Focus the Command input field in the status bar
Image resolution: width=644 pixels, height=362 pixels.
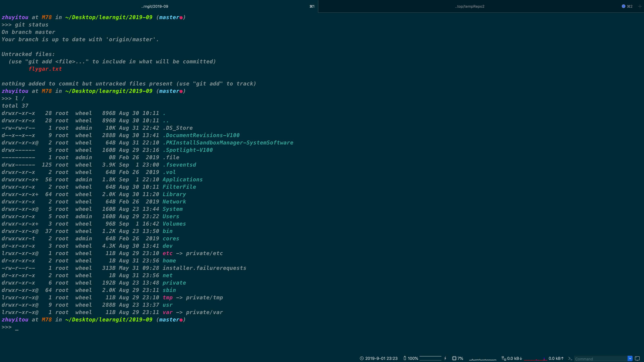tap(601, 358)
